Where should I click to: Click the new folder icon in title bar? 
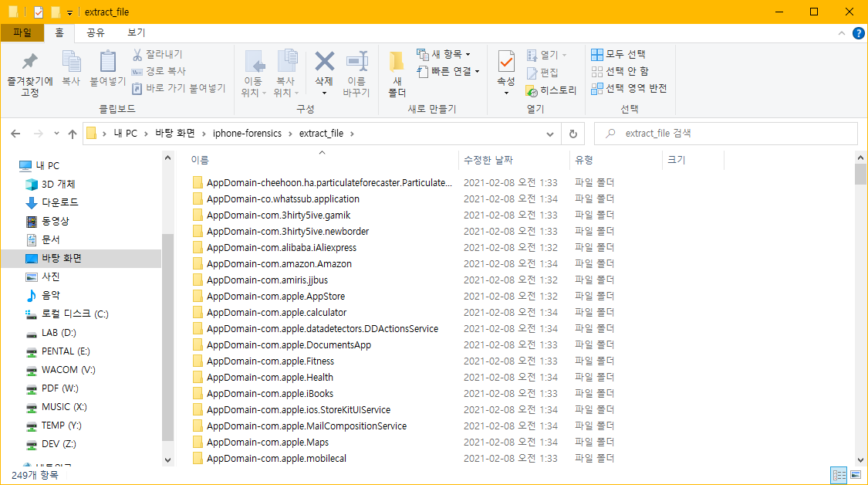pos(56,12)
